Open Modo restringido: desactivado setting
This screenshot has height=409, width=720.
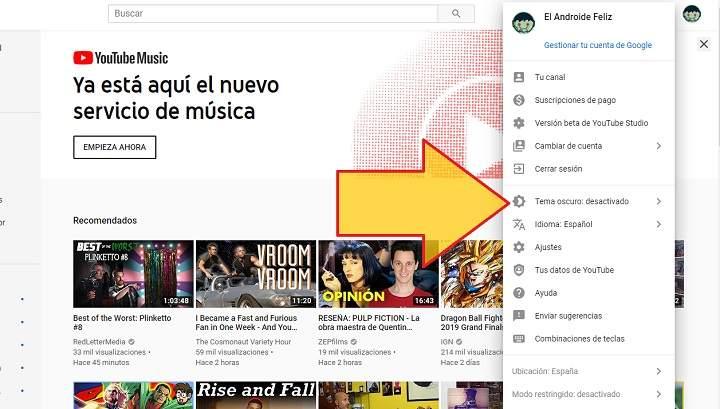(589, 394)
